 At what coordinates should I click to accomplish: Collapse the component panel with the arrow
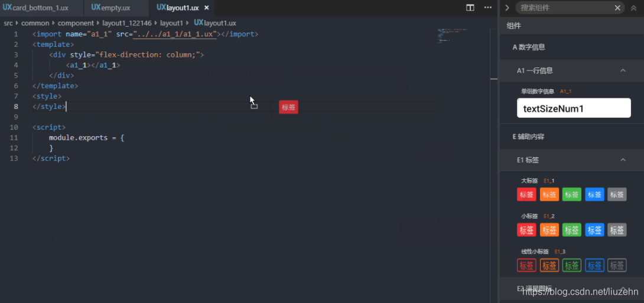pos(508,8)
